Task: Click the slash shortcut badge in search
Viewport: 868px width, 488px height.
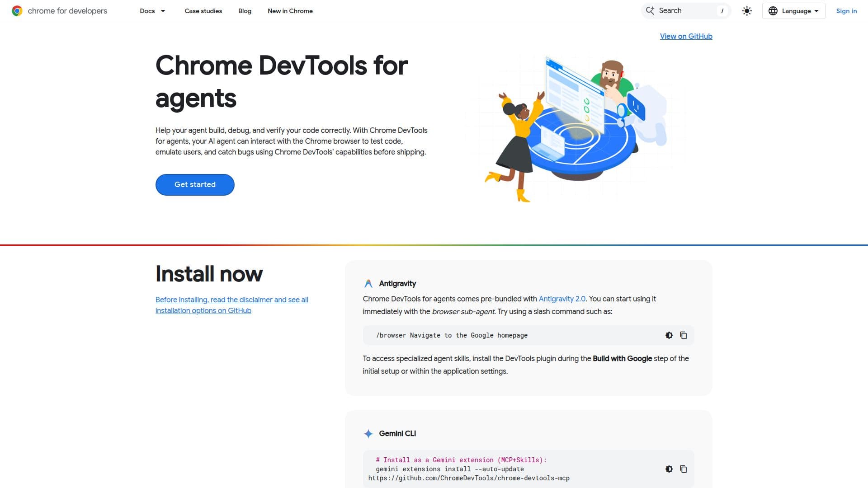Action: click(722, 11)
